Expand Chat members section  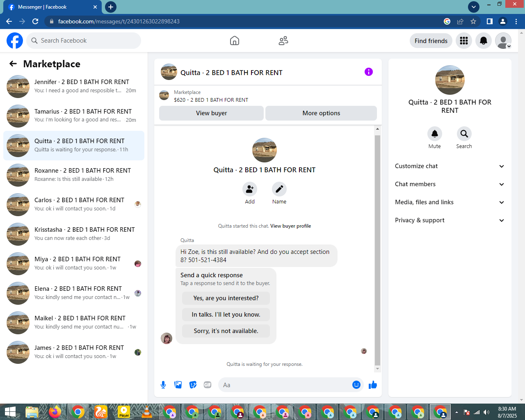coord(450,184)
